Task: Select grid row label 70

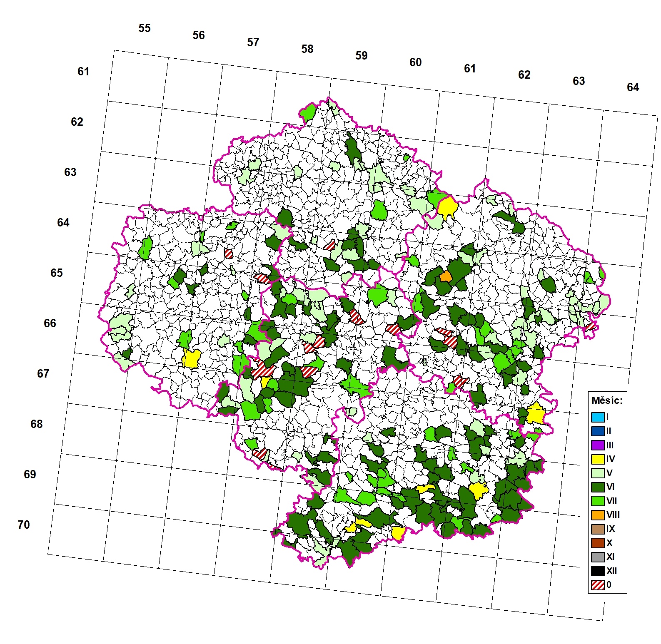Action: [x=24, y=525]
